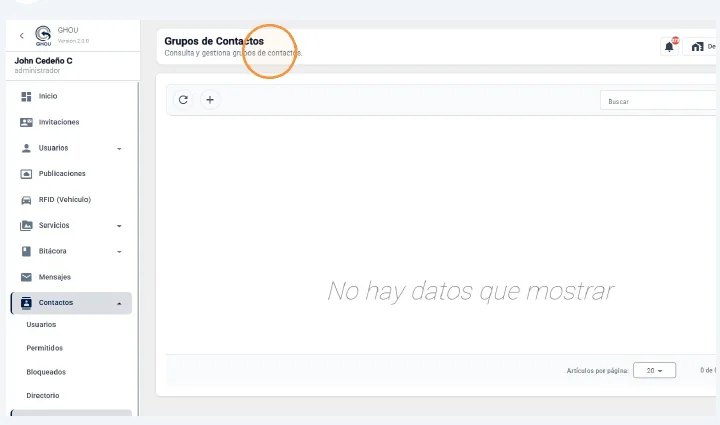Viewport: 720px width, 425px height.
Task: Open Publicaciones section
Action: 62,173
